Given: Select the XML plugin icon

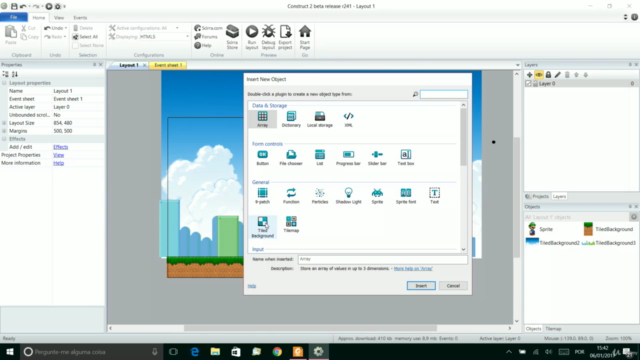Looking at the screenshot, I should point(348,119).
